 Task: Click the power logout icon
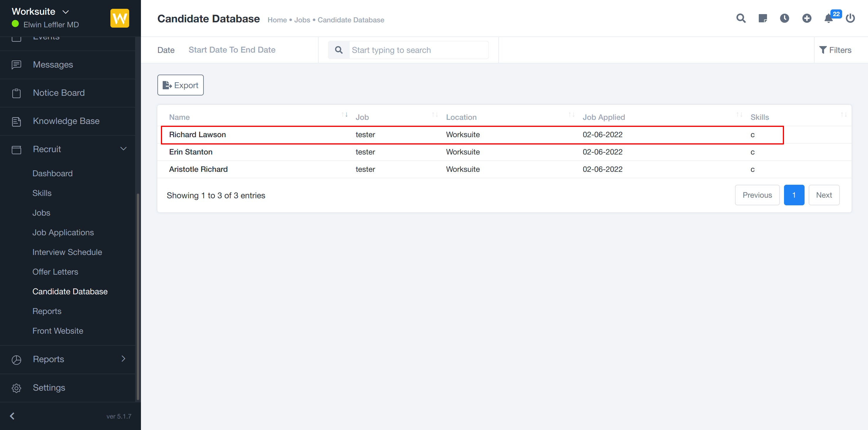pos(850,18)
